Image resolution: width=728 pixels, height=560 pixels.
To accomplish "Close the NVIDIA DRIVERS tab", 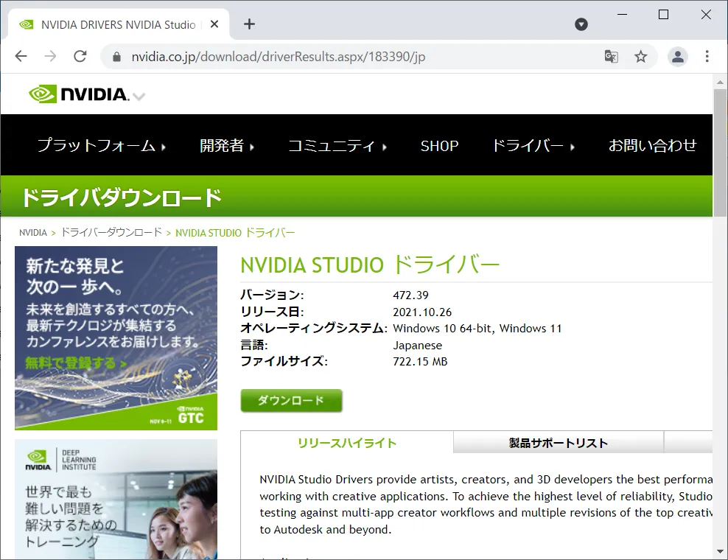I will click(x=214, y=24).
